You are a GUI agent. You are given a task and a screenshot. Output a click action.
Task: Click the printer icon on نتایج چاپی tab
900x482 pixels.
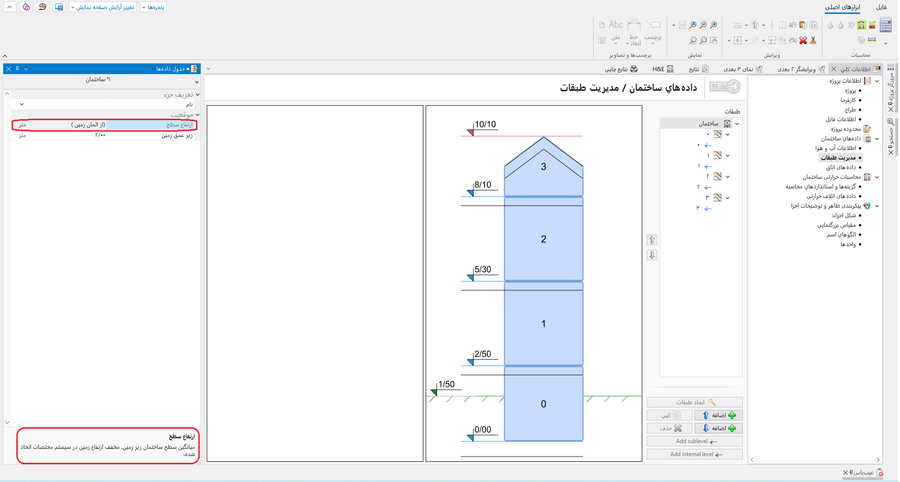click(633, 69)
